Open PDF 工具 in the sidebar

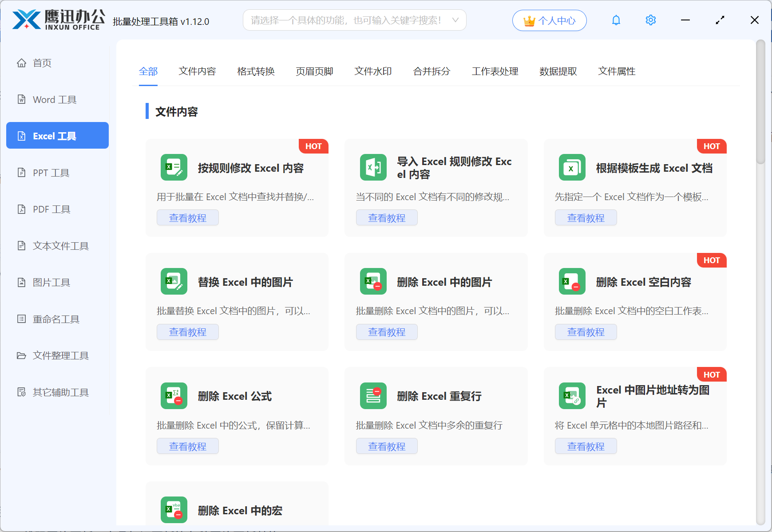[x=51, y=209]
